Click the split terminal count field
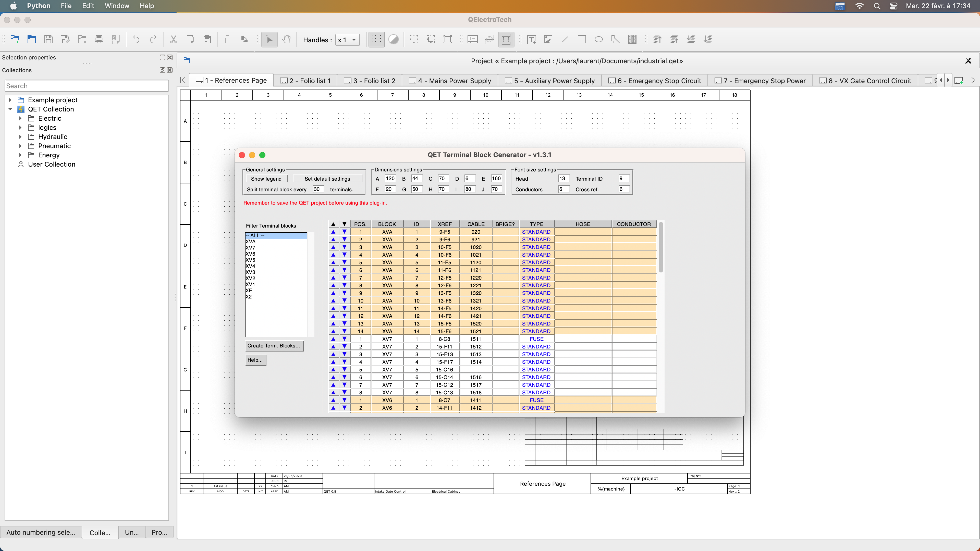This screenshot has height=551, width=980. [318, 189]
